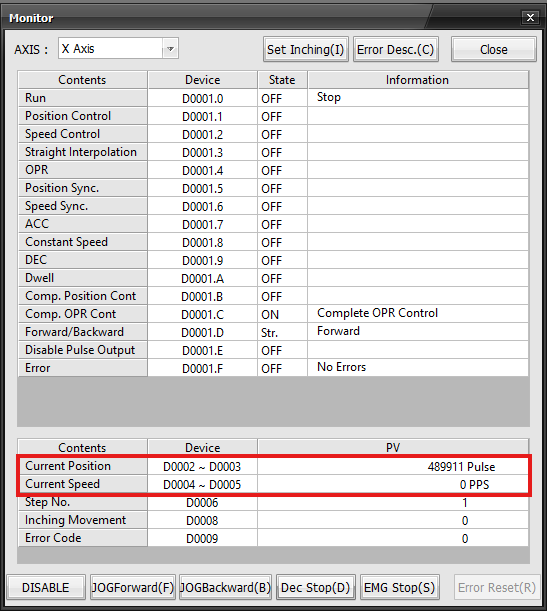Click device cell D0001.F
Image resolution: width=547 pixels, height=611 pixels.
click(203, 369)
